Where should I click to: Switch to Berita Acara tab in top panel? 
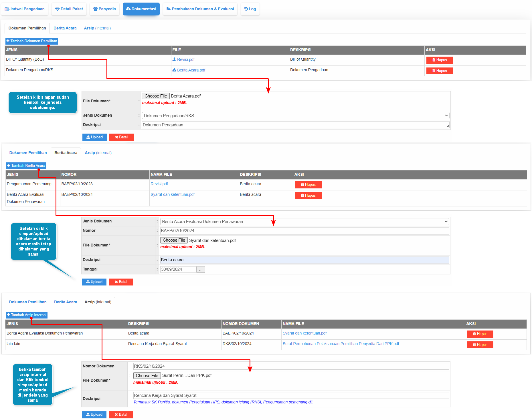click(65, 28)
